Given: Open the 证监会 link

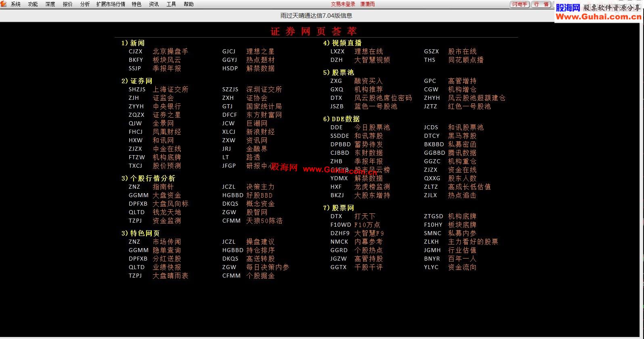Looking at the screenshot, I should pos(163,98).
